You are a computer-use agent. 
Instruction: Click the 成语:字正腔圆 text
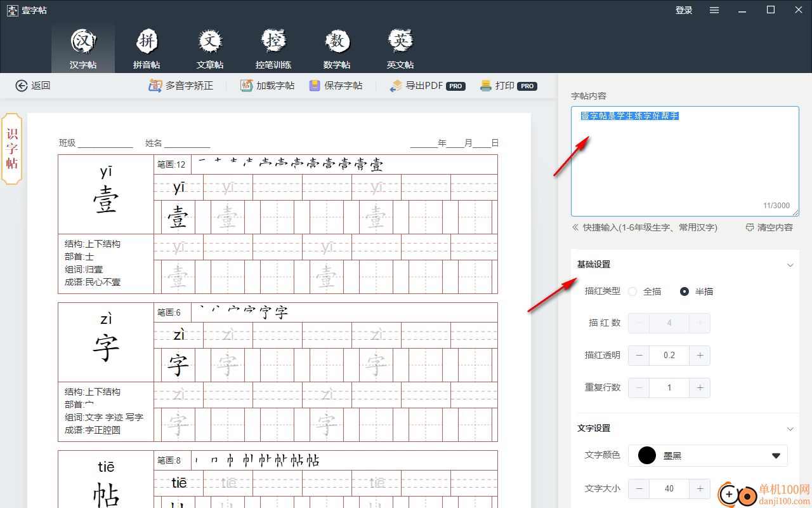pyautogui.click(x=93, y=430)
